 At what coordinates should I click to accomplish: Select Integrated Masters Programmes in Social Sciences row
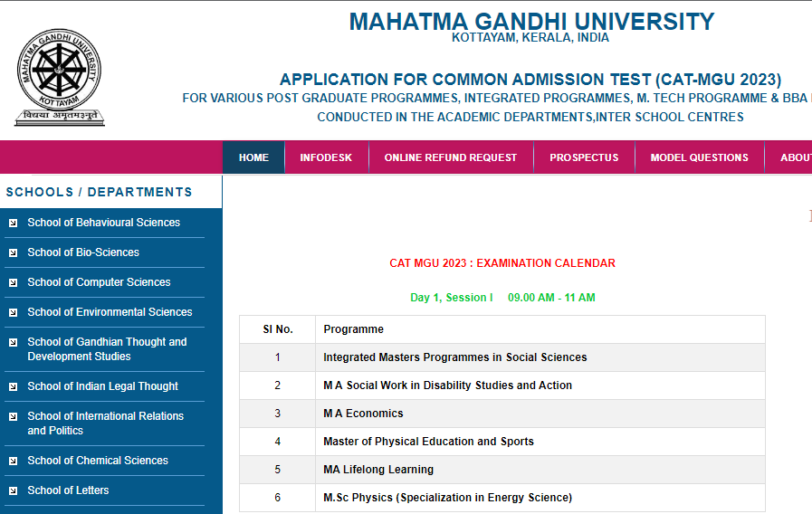tap(502, 357)
